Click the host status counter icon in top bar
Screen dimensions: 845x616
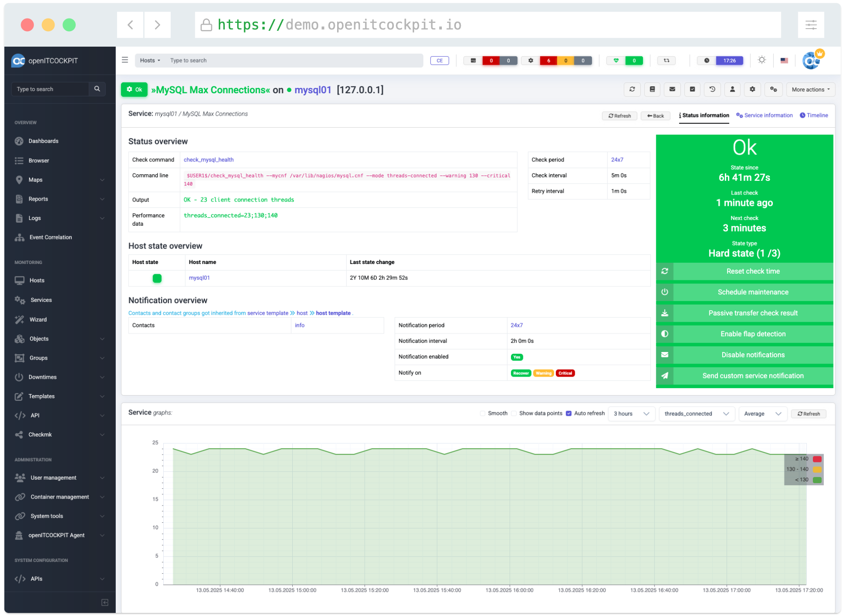(473, 60)
